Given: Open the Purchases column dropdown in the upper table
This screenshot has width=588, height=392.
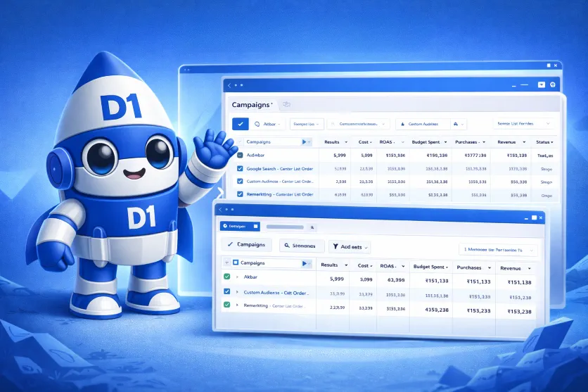Looking at the screenshot, I should coord(484,142).
